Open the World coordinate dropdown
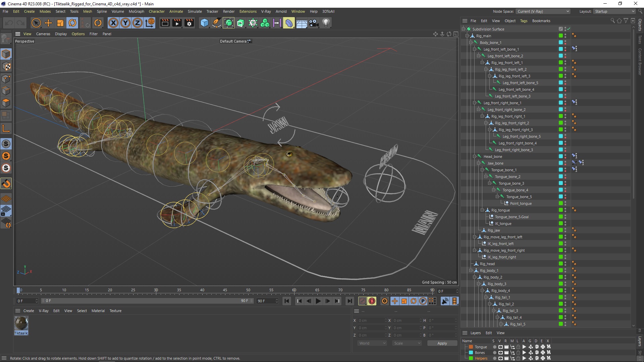The image size is (644, 362). (x=372, y=343)
